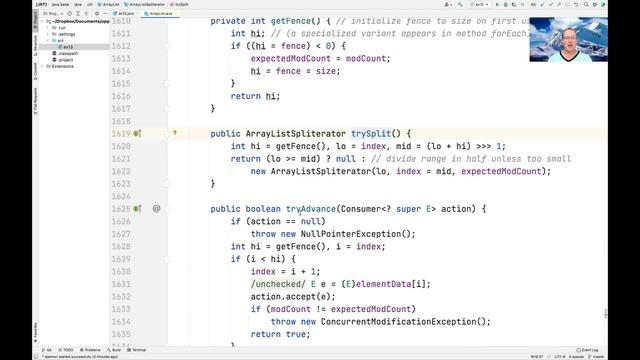This screenshot has width=640, height=360.
Task: Toggle code fold marker at line 1629
Action: [x=167, y=259]
